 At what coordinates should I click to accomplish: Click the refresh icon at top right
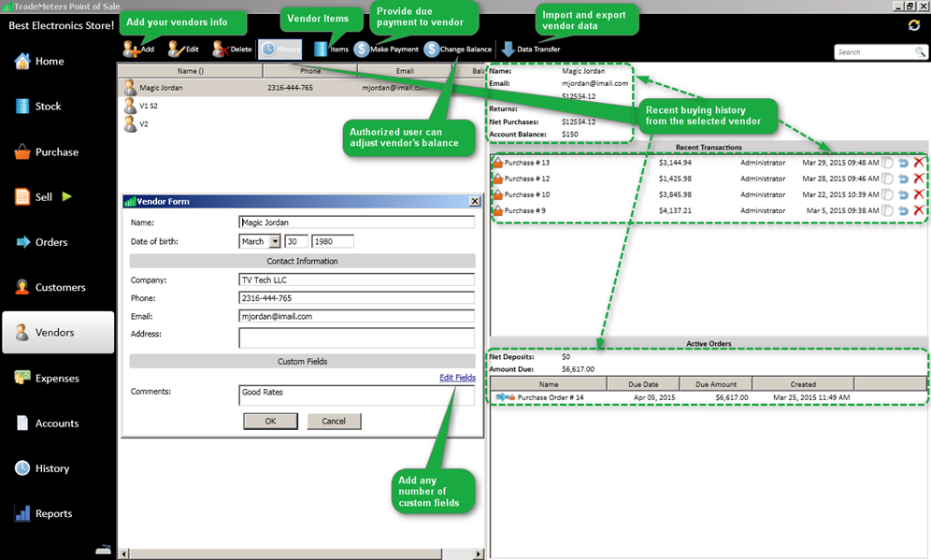tap(914, 25)
